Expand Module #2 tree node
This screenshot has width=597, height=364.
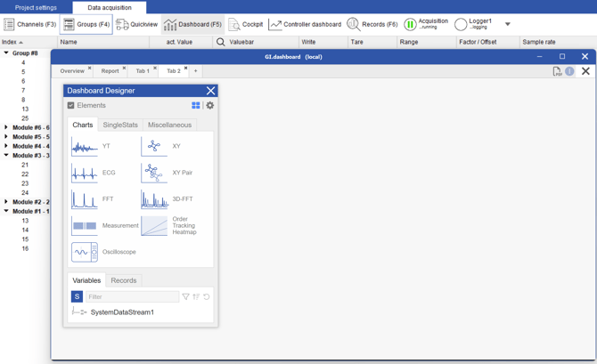6,202
